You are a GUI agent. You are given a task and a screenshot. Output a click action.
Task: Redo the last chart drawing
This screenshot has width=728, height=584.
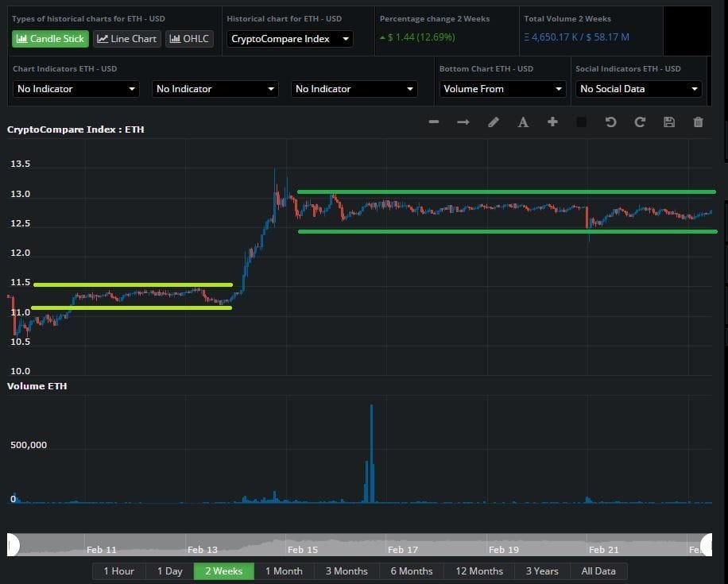click(640, 122)
